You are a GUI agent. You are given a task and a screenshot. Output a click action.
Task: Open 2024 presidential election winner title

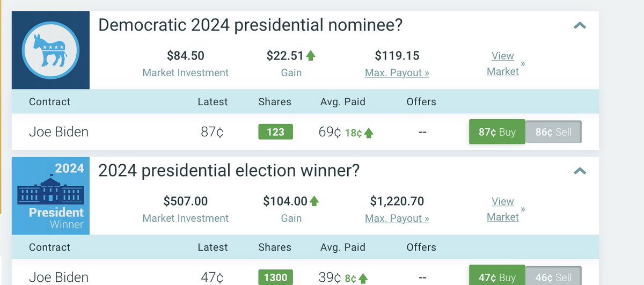pos(229,171)
